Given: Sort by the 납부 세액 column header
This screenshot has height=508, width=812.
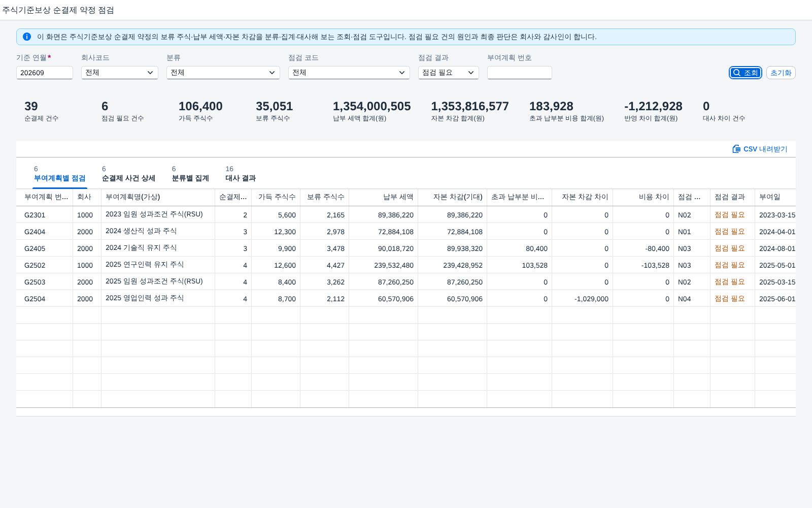Looking at the screenshot, I should 384,197.
